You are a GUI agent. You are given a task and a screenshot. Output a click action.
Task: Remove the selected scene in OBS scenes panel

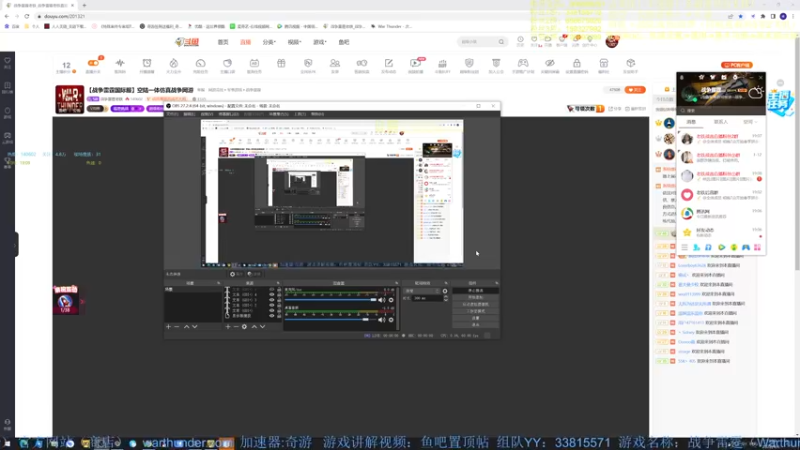pyautogui.click(x=177, y=327)
